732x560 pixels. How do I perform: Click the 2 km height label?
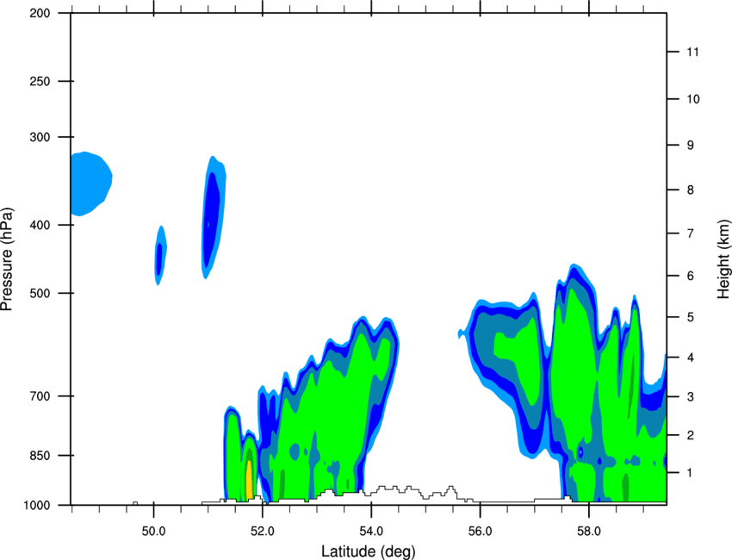pyautogui.click(x=691, y=435)
